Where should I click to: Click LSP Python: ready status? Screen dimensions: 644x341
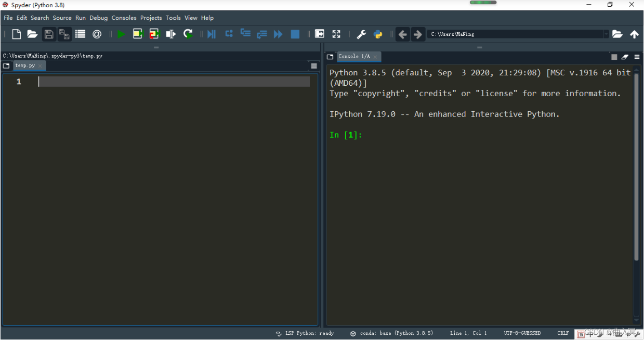[305, 333]
